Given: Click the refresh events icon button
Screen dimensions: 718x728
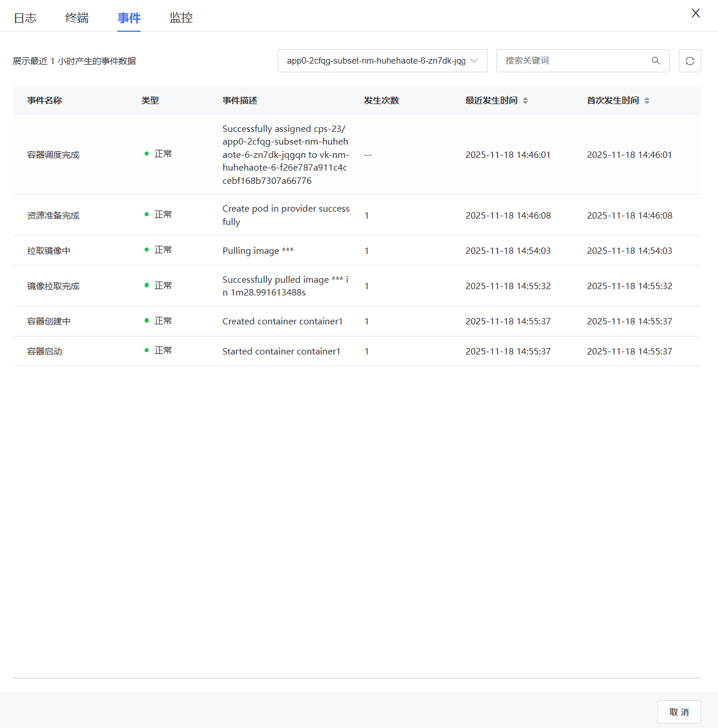Looking at the screenshot, I should point(690,61).
